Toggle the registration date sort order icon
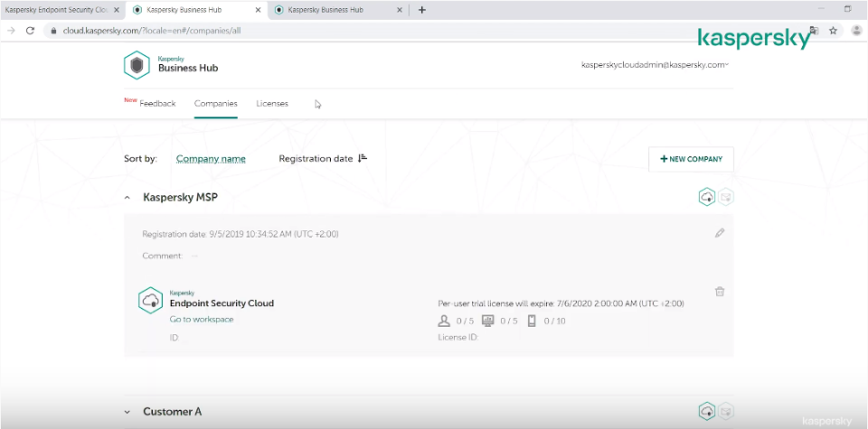868x429 pixels. click(x=363, y=158)
